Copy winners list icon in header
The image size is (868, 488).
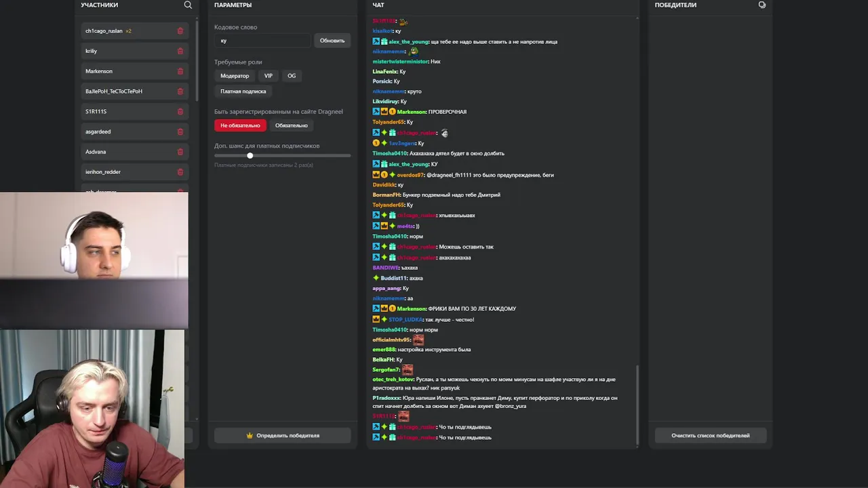point(762,5)
